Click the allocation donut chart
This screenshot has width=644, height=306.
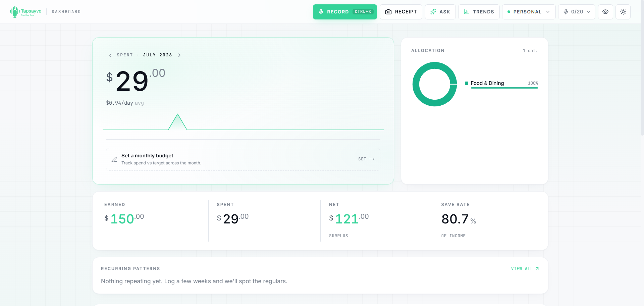(435, 84)
